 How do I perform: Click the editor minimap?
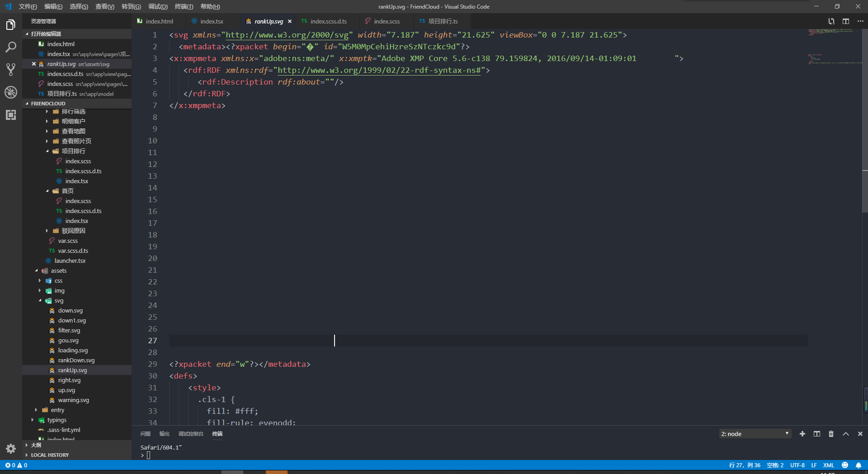835,226
